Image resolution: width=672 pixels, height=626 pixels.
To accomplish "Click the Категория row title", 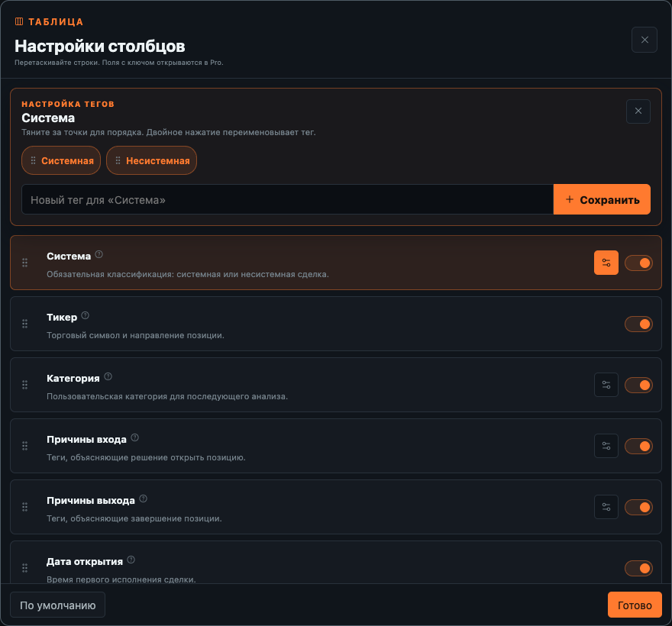I will coord(73,379).
